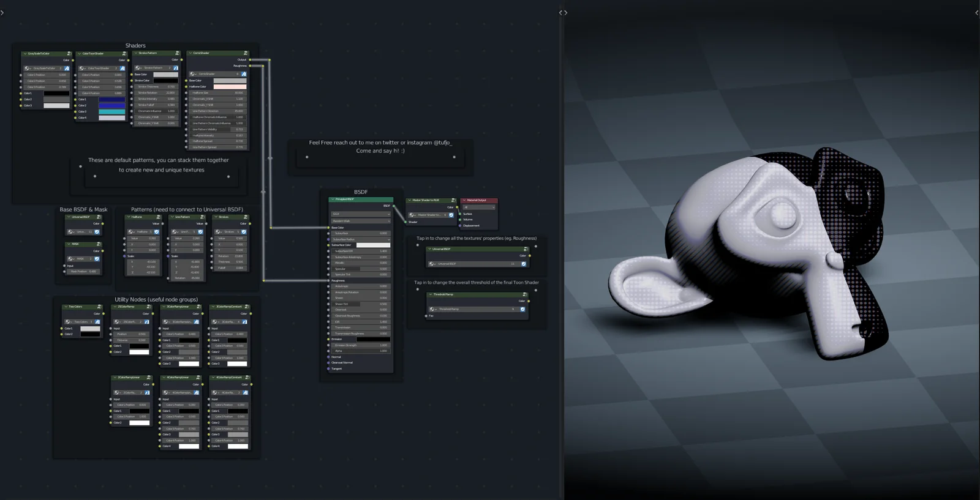Click the GrayScaleToColor node tree browse icon

27,69
